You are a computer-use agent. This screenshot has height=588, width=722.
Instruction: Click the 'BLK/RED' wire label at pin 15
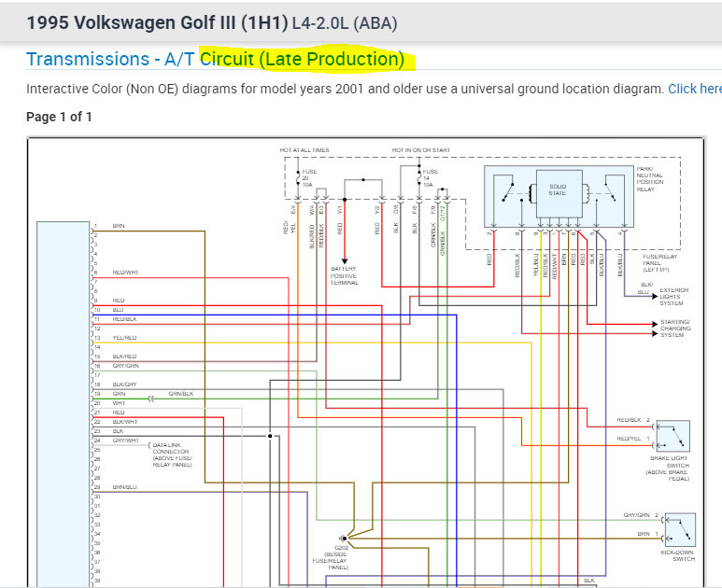[124, 357]
